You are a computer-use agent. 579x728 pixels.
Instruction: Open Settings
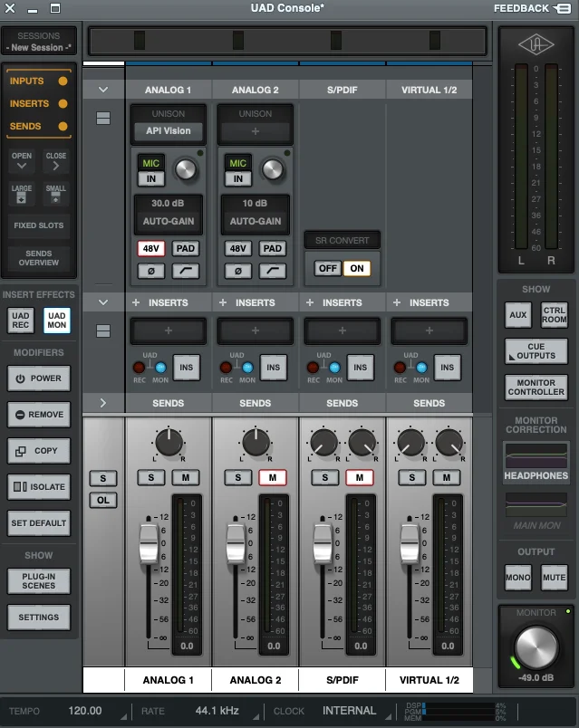pos(39,617)
